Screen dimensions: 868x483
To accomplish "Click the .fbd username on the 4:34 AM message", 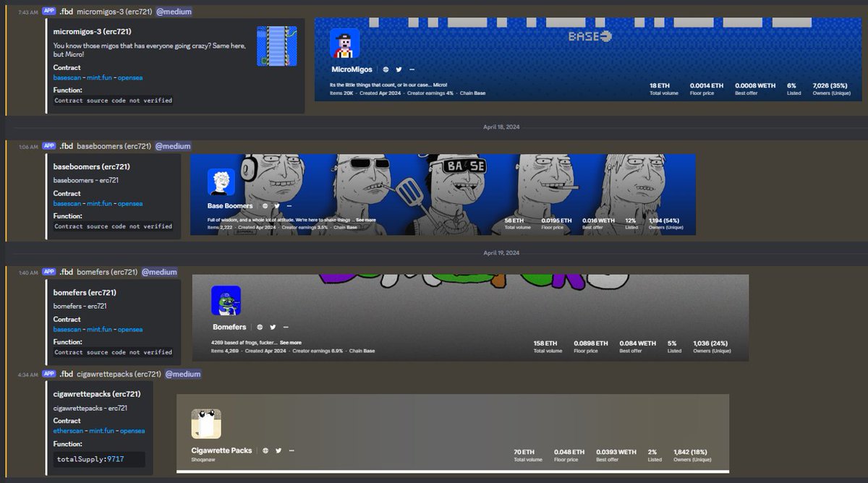I will tap(66, 374).
